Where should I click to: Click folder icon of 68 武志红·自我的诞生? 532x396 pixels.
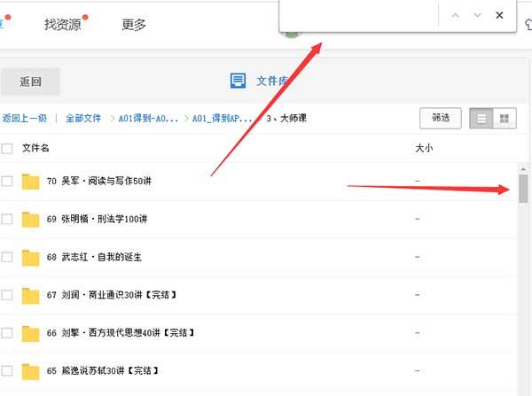click(x=30, y=257)
